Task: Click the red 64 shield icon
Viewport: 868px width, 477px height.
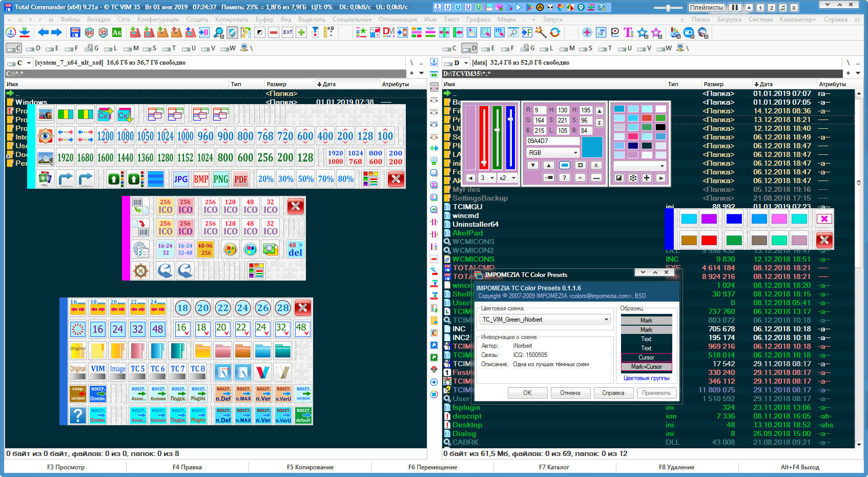Action: click(x=89, y=32)
